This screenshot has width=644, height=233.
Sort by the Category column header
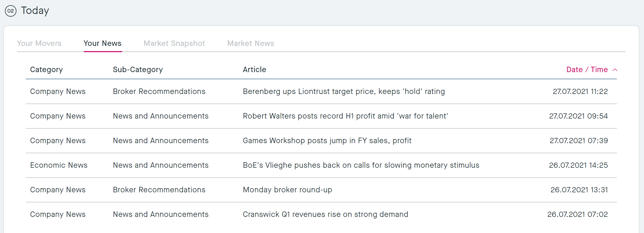click(47, 70)
